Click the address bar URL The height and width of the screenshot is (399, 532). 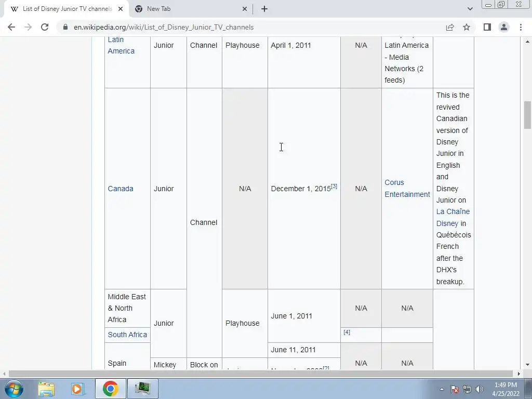(x=164, y=27)
